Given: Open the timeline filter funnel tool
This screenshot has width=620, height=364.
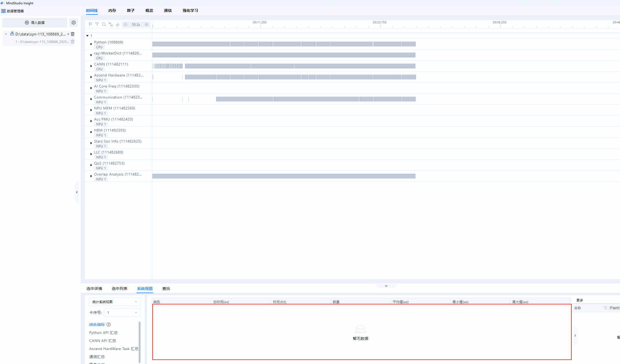Looking at the screenshot, I should coord(97,24).
